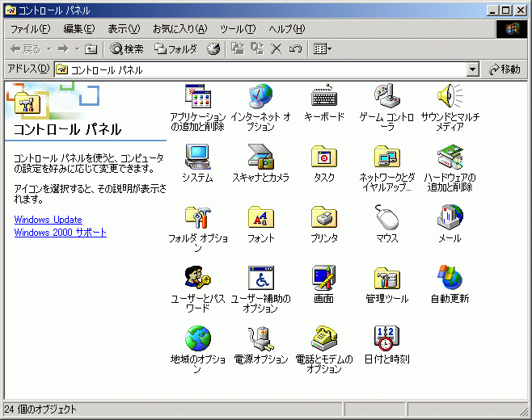Click the copy-to-folder toolbar icon
This screenshot has width=532, height=420.
point(257,49)
